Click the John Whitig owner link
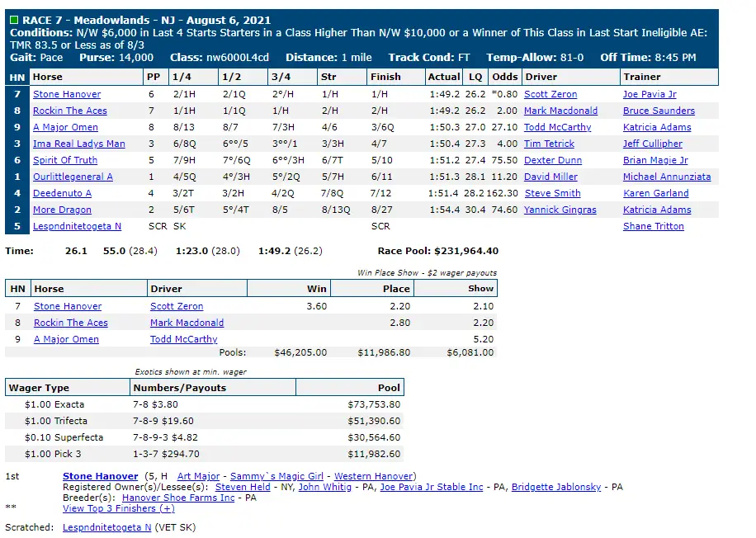Viewport: 756px width, 538px height. click(x=325, y=487)
